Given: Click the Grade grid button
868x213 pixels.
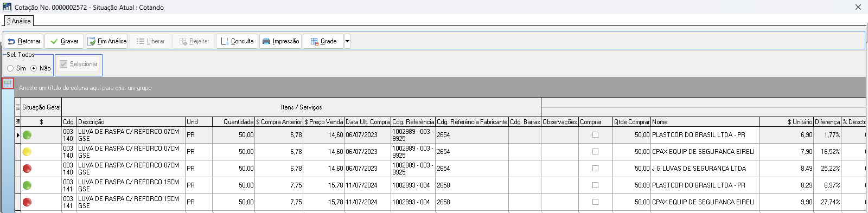Looking at the screenshot, I should click(323, 41).
